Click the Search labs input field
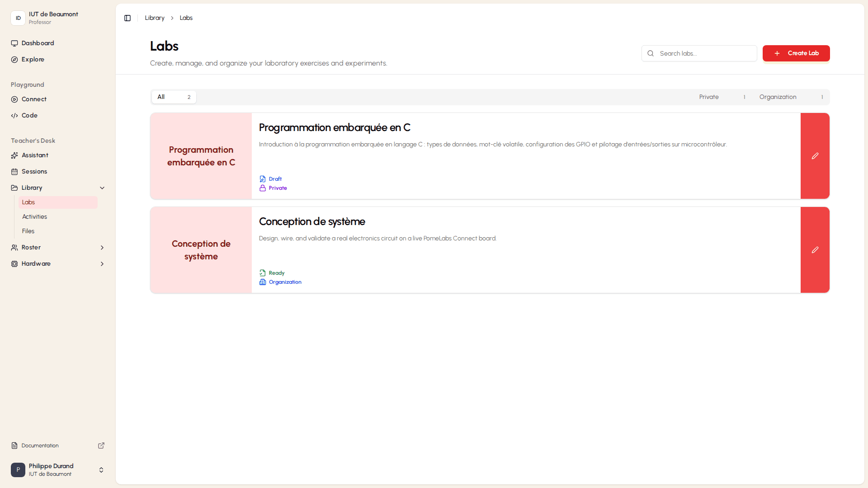The height and width of the screenshot is (488, 868). coord(699,53)
